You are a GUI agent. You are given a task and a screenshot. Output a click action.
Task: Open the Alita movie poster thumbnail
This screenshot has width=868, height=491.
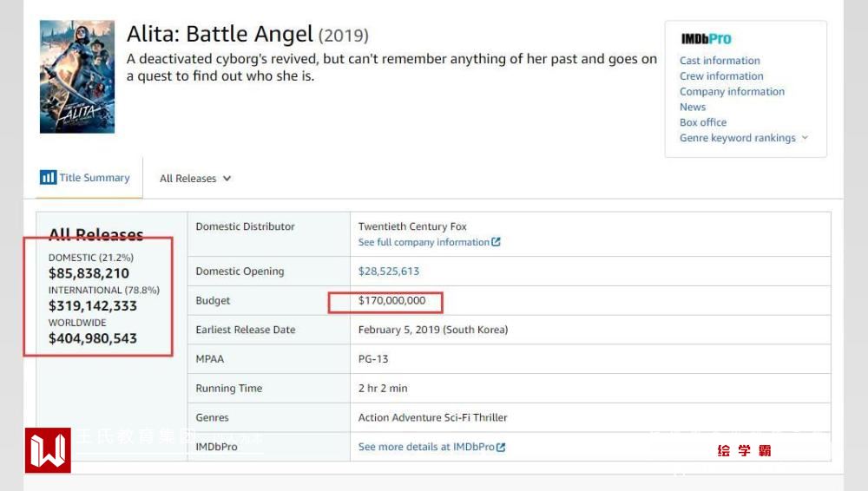(76, 77)
